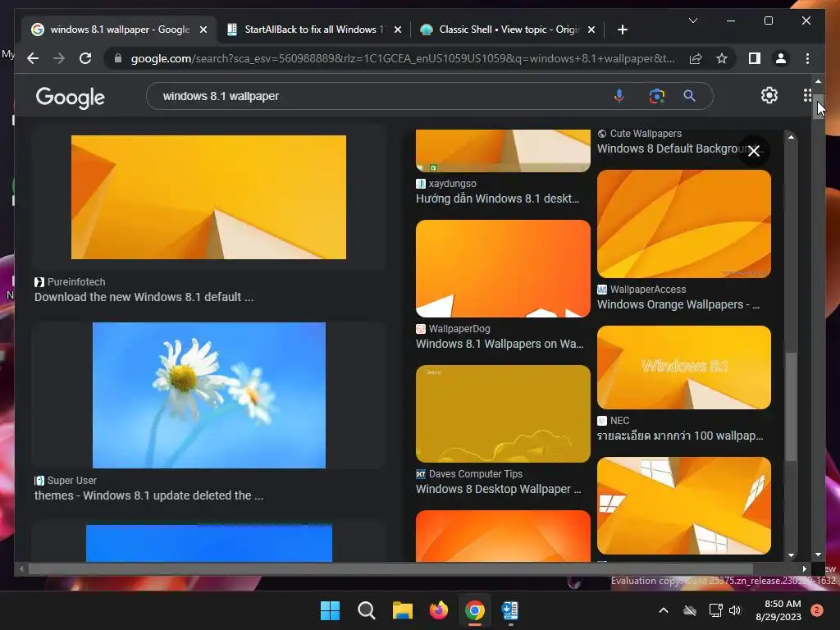Open a new Chrome tab
The image size is (840, 630).
pyautogui.click(x=622, y=30)
